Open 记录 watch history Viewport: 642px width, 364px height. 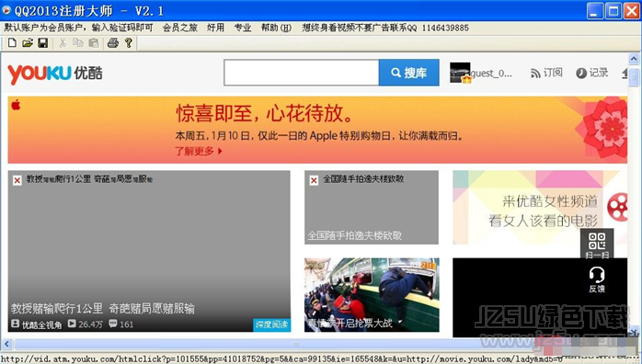pyautogui.click(x=591, y=73)
